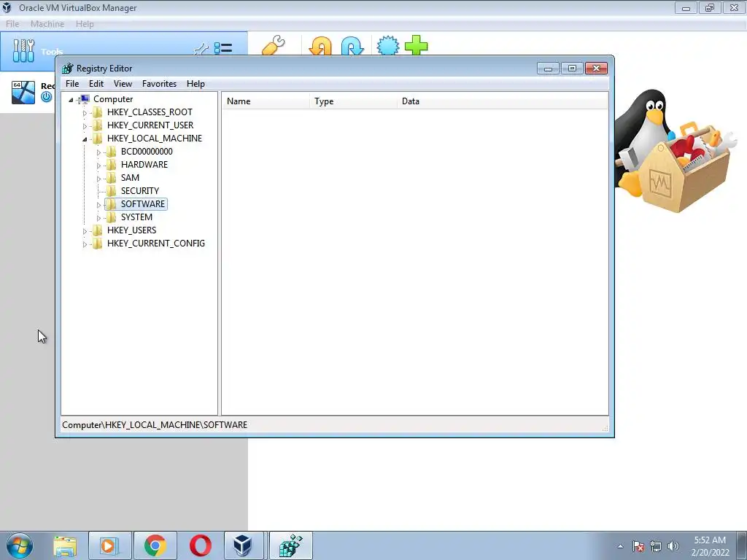Screen dimensions: 747x560
Task: Expand the BCD00000000 key
Action: [98, 152]
